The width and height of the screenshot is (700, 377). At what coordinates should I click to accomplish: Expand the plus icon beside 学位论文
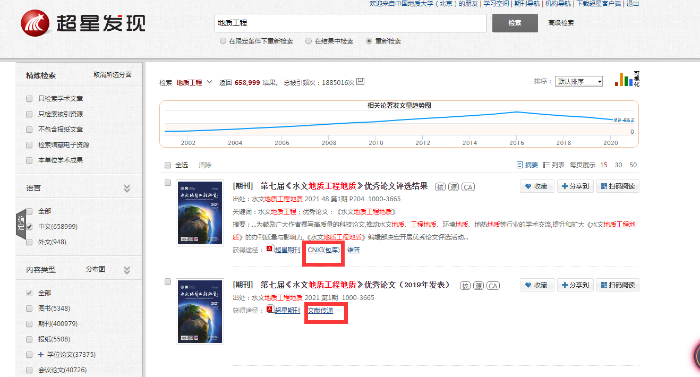coord(41,354)
